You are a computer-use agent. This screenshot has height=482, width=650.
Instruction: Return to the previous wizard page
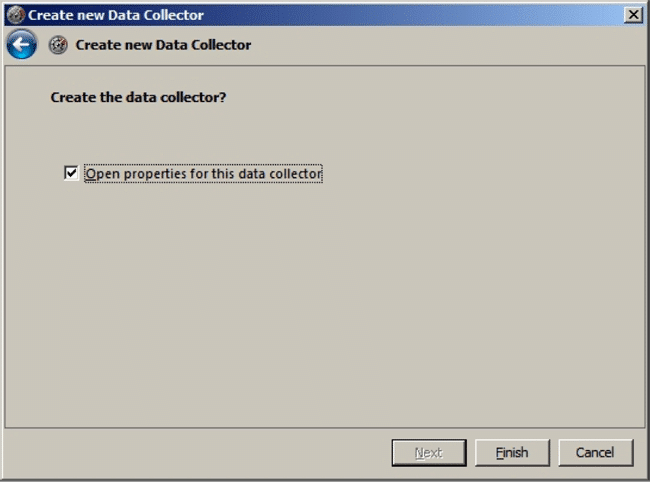tap(22, 44)
